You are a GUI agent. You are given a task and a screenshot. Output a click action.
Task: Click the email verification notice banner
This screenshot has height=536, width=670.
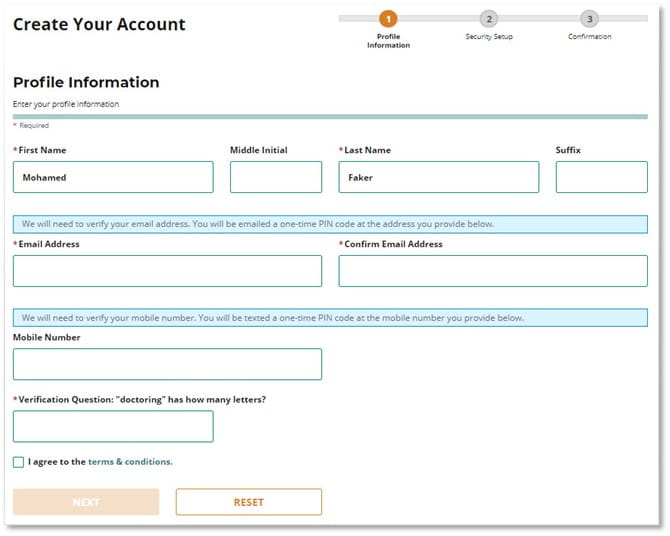(330, 224)
